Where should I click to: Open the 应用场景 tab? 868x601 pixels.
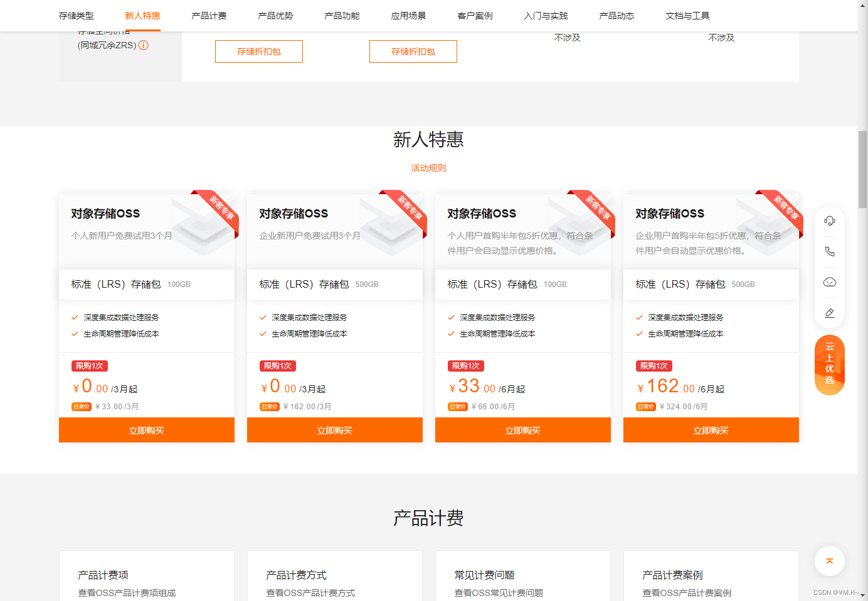[x=408, y=16]
